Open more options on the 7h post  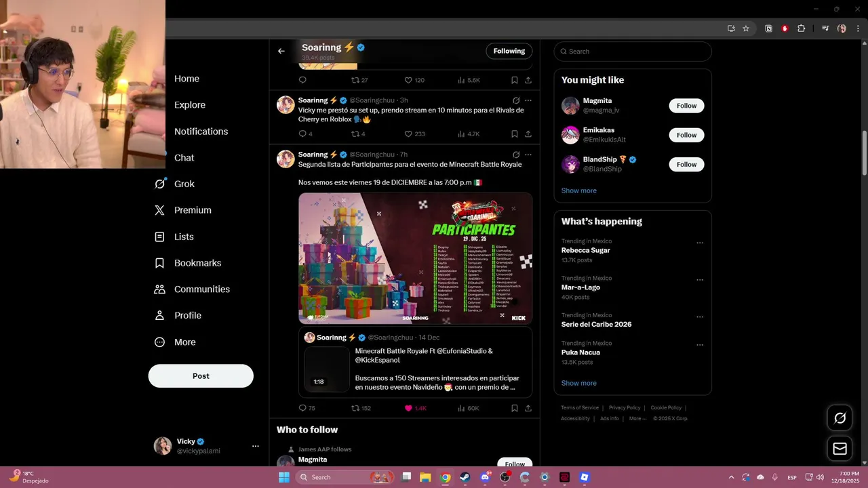[528, 155]
